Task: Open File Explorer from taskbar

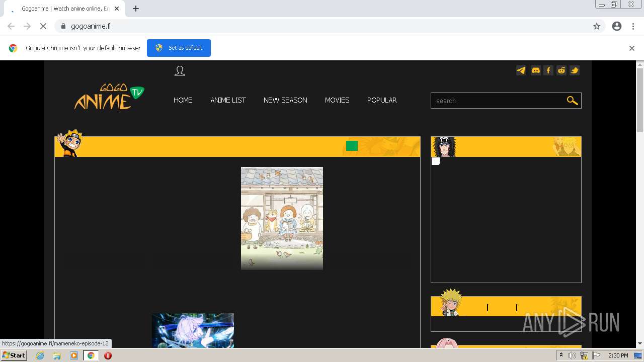Action: (x=57, y=355)
